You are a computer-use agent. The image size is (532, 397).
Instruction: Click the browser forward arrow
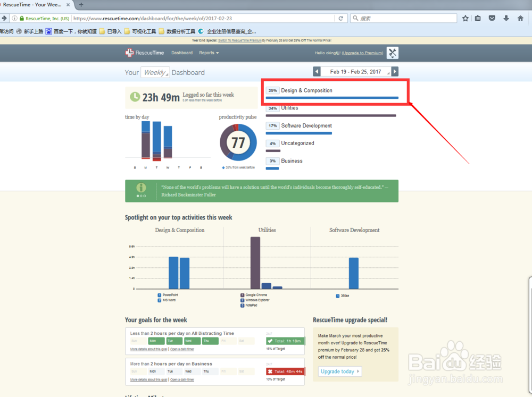pos(4,18)
